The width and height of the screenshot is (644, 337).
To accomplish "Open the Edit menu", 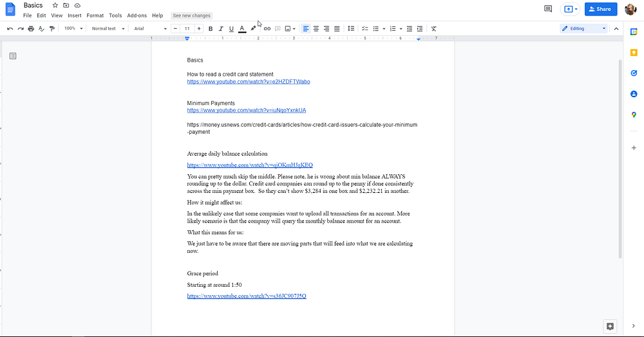I will click(41, 15).
